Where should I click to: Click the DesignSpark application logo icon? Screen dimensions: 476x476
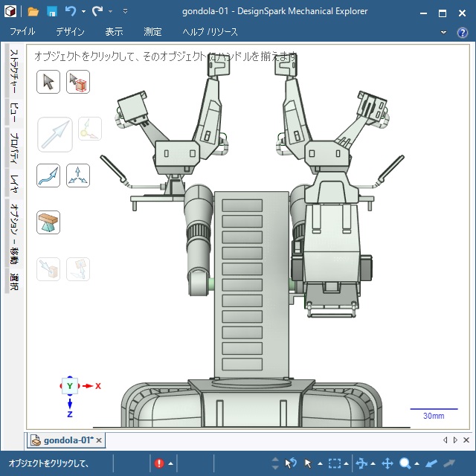tap(10, 12)
